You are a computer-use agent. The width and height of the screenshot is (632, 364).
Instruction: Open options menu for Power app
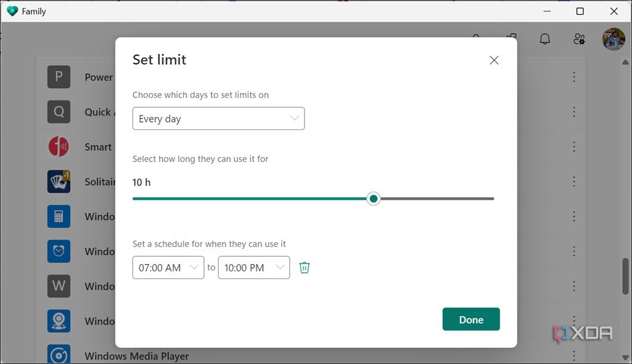(x=573, y=76)
